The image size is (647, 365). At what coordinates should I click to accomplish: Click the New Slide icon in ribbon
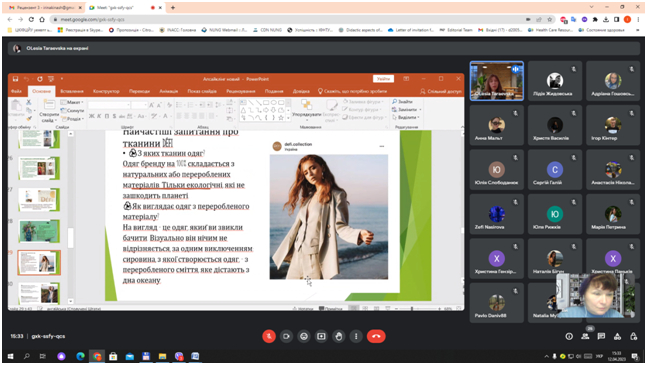tap(49, 104)
